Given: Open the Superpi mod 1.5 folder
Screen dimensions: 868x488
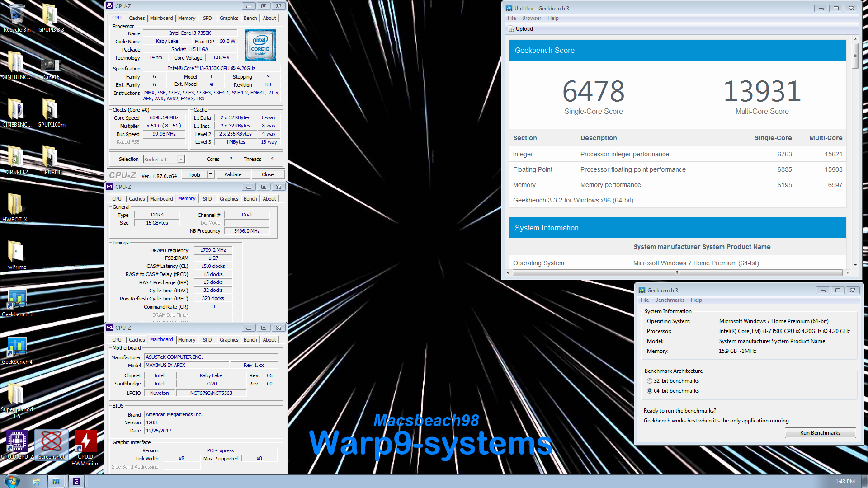Looking at the screenshot, I should tap(17, 400).
